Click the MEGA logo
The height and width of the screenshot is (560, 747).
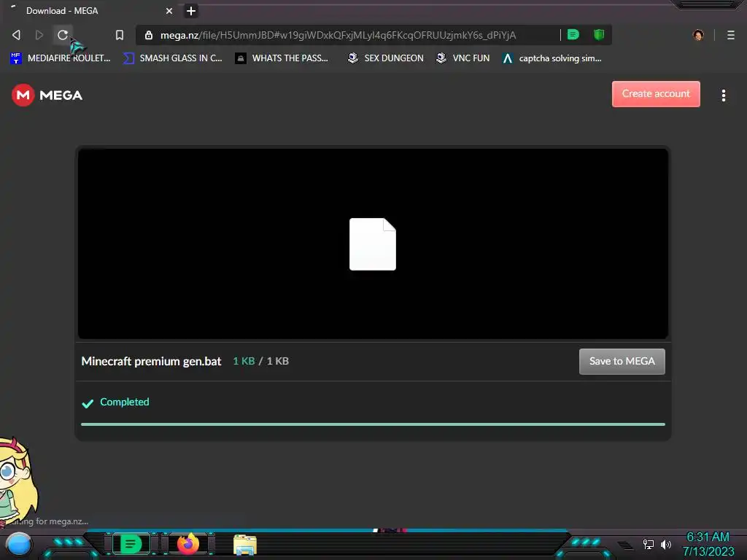47,96
